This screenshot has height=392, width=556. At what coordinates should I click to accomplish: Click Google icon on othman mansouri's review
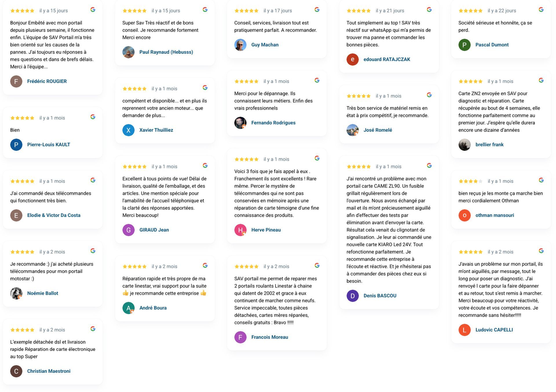pos(541,180)
